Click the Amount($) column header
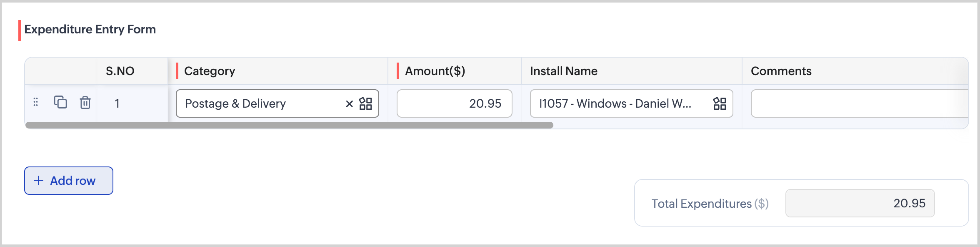This screenshot has height=247, width=980. [x=435, y=71]
